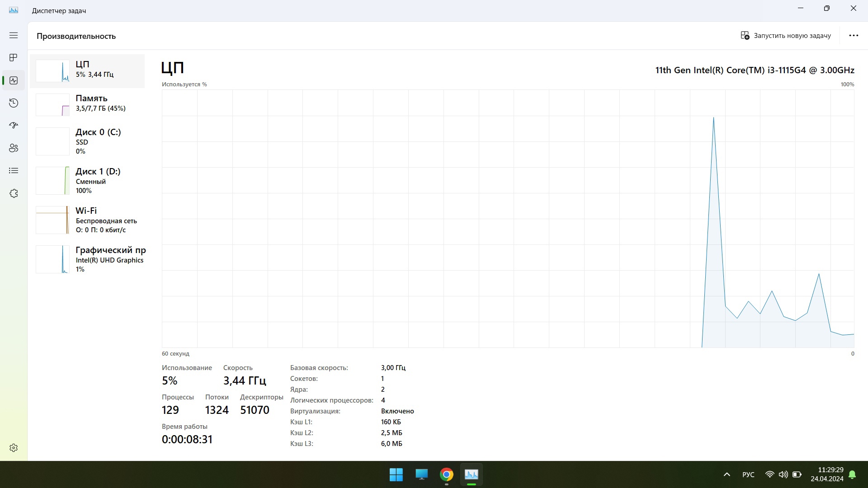Open the App history page icon
This screenshot has height=488, width=868.
coord(14,103)
